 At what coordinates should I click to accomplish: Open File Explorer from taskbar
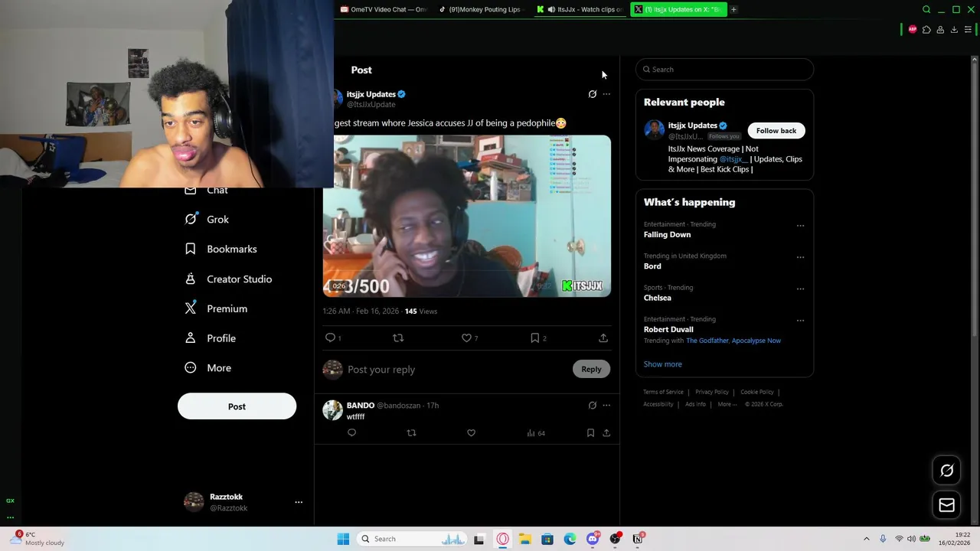click(x=525, y=539)
